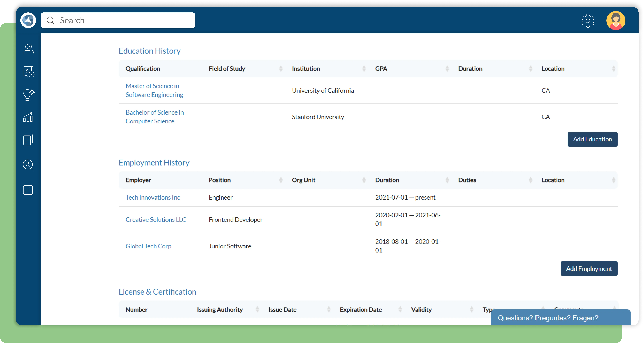
Task: Sort employment table by Duration column
Action: tap(447, 180)
